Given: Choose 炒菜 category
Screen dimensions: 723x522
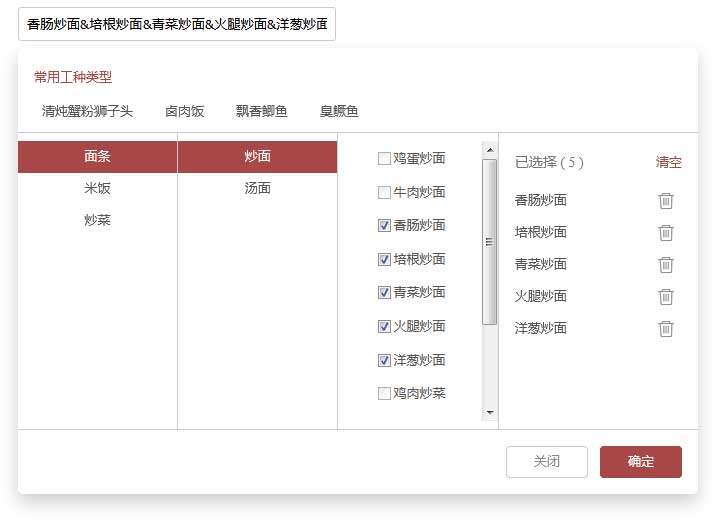Looking at the screenshot, I should point(97,220).
